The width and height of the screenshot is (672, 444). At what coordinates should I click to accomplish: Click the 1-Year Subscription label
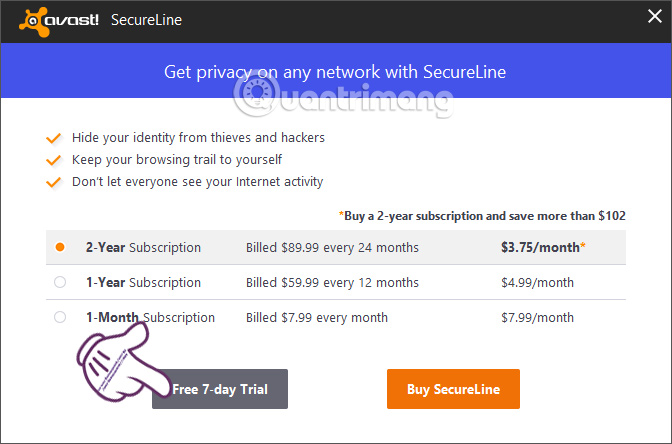(x=143, y=283)
